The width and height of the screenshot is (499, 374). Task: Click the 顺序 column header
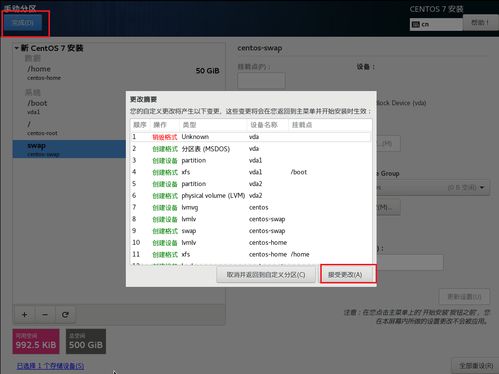[140, 125]
